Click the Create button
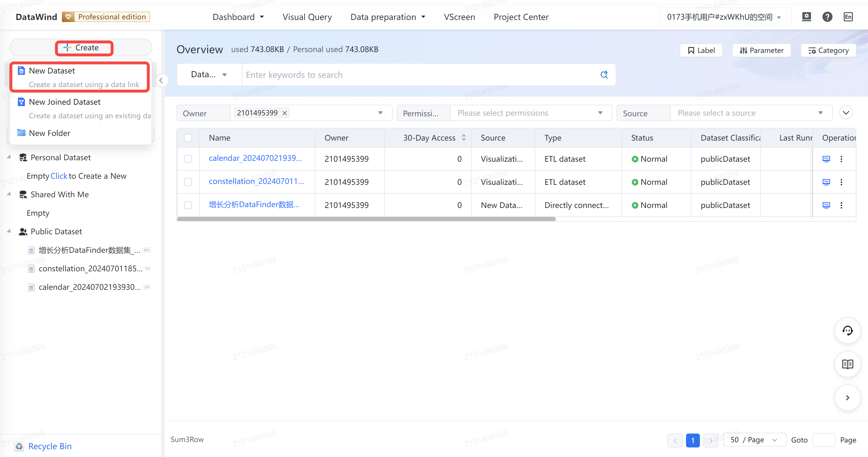The height and width of the screenshot is (457, 868). pyautogui.click(x=81, y=47)
